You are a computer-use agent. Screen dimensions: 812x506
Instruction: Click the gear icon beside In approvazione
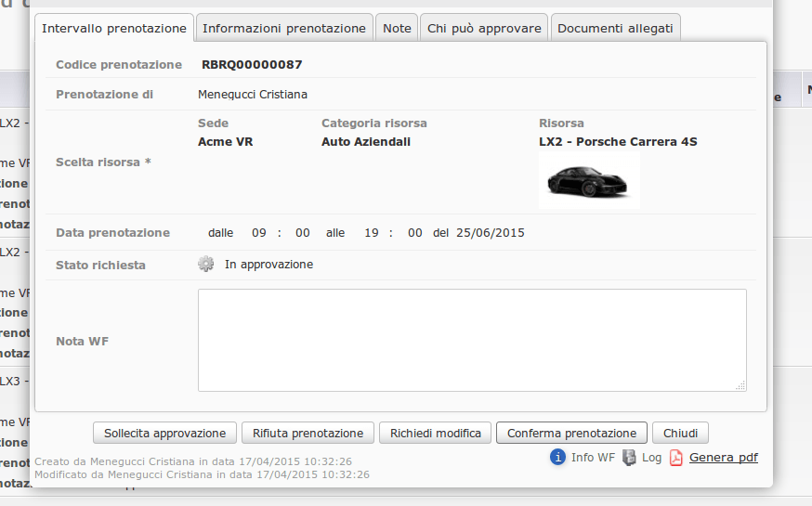tap(206, 265)
